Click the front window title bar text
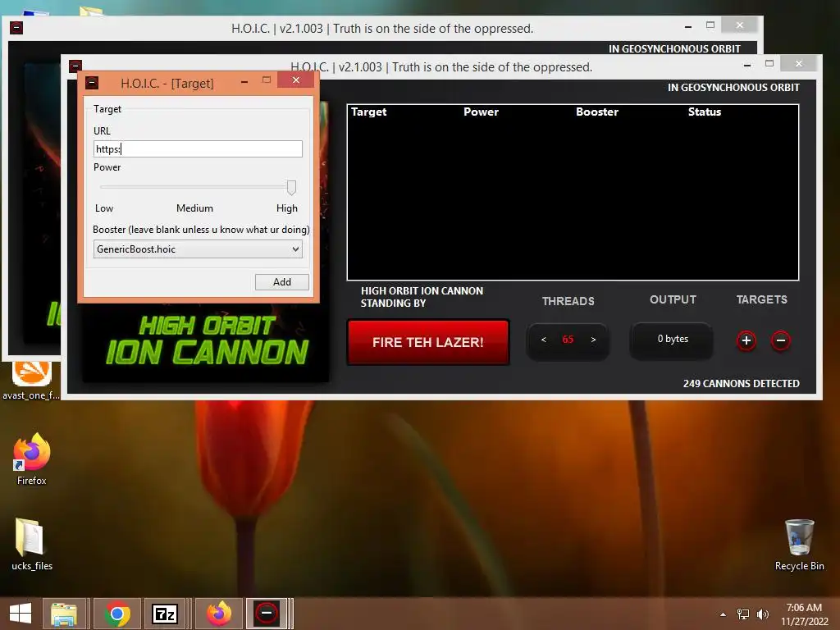This screenshot has height=630, width=840. (441, 67)
